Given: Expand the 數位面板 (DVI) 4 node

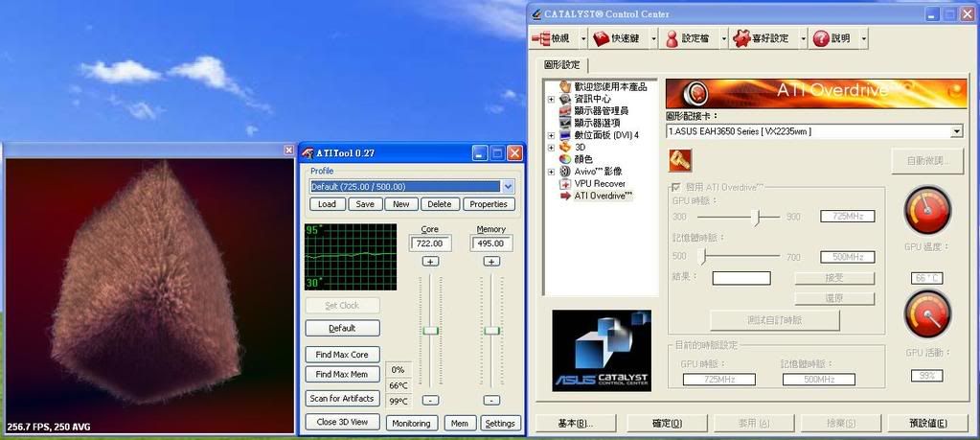Looking at the screenshot, I should point(551,135).
